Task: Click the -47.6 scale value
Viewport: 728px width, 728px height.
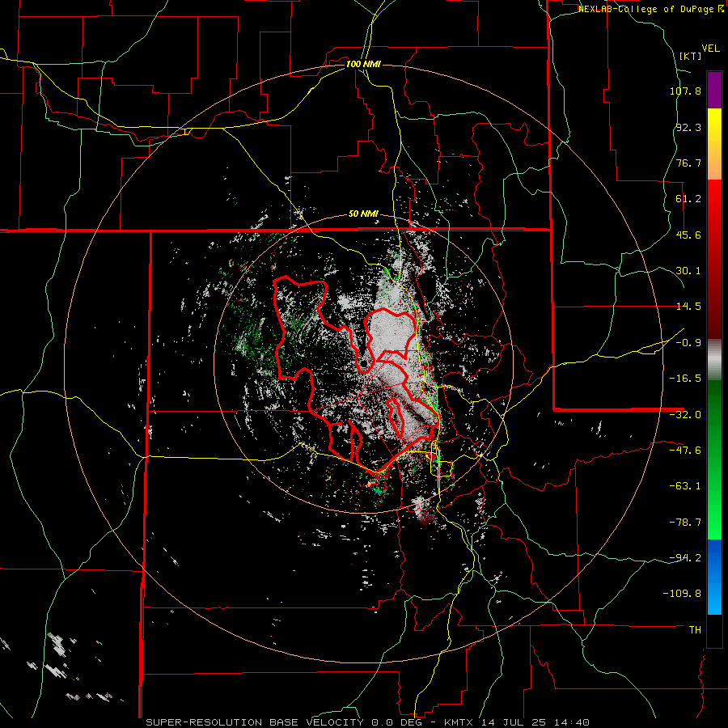Action: point(685,451)
